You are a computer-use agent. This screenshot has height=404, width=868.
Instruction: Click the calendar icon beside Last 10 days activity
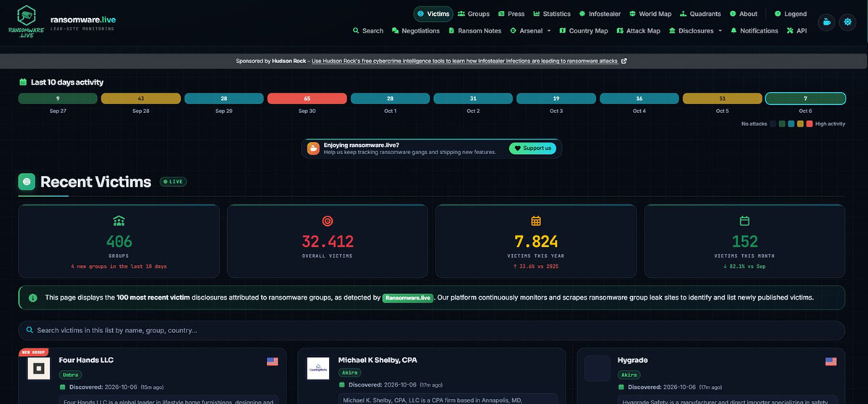[23, 83]
